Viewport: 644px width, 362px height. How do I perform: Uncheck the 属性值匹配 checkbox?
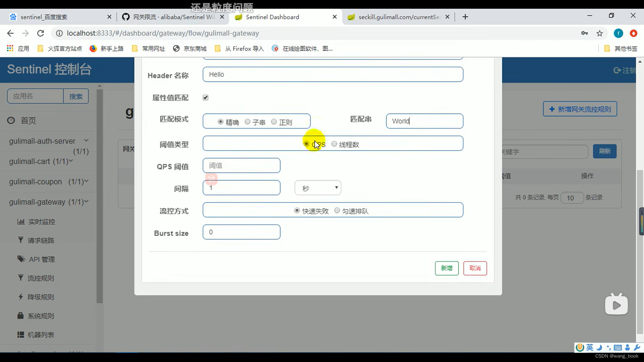(205, 98)
